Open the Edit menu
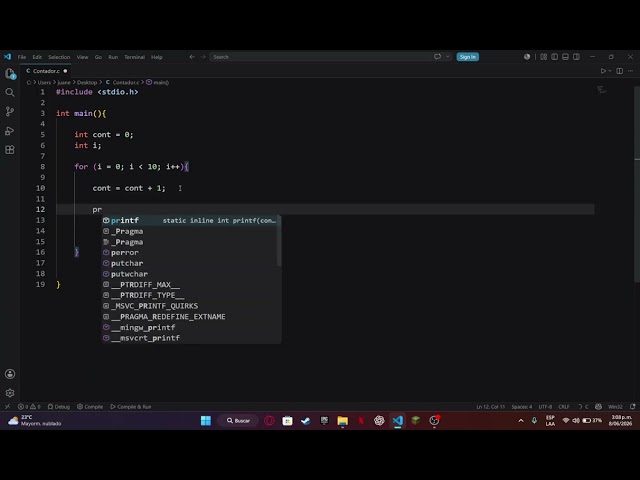Viewport: 640px width, 480px height. point(37,57)
